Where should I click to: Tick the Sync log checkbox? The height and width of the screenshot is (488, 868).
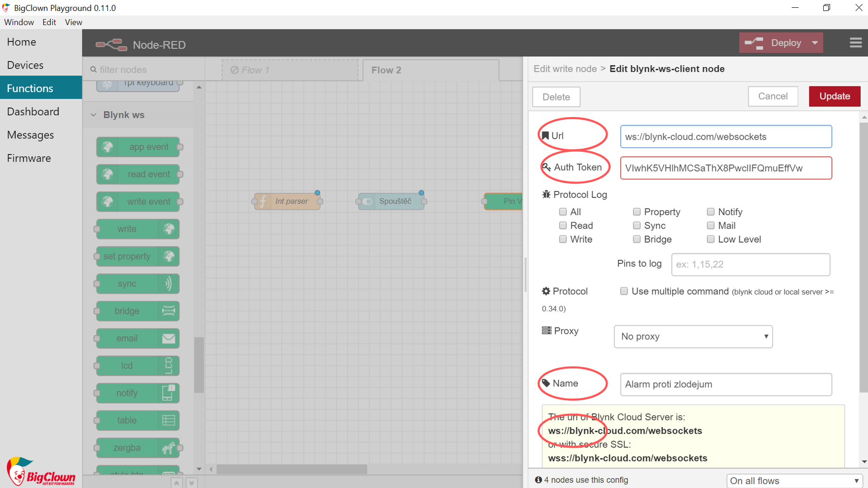coord(637,225)
